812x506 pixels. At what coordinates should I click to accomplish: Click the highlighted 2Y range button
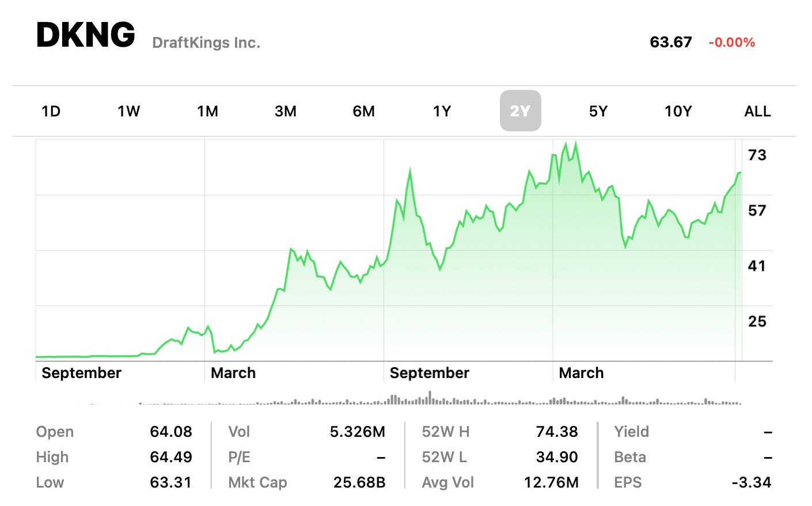coord(521,111)
